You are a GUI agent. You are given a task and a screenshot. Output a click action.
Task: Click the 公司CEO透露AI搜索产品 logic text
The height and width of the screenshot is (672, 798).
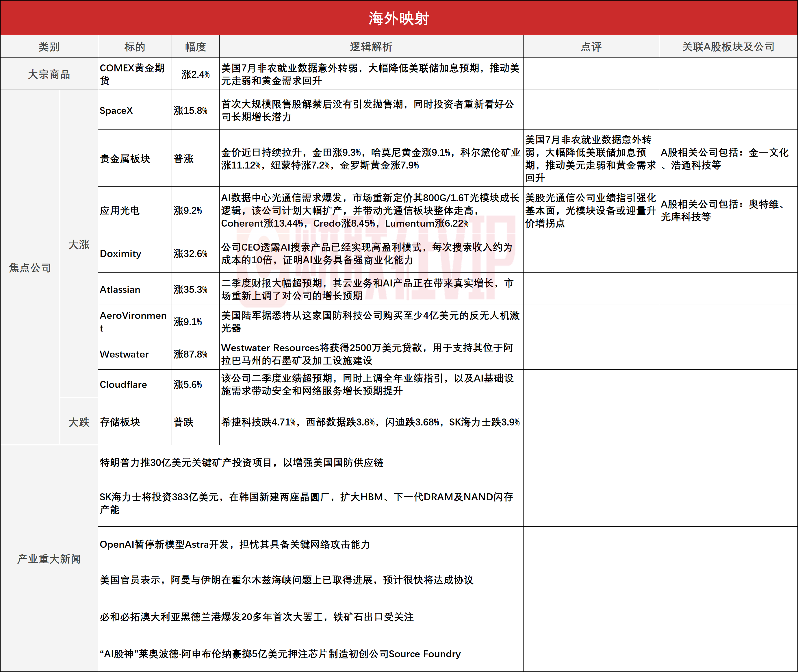pyautogui.click(x=367, y=253)
